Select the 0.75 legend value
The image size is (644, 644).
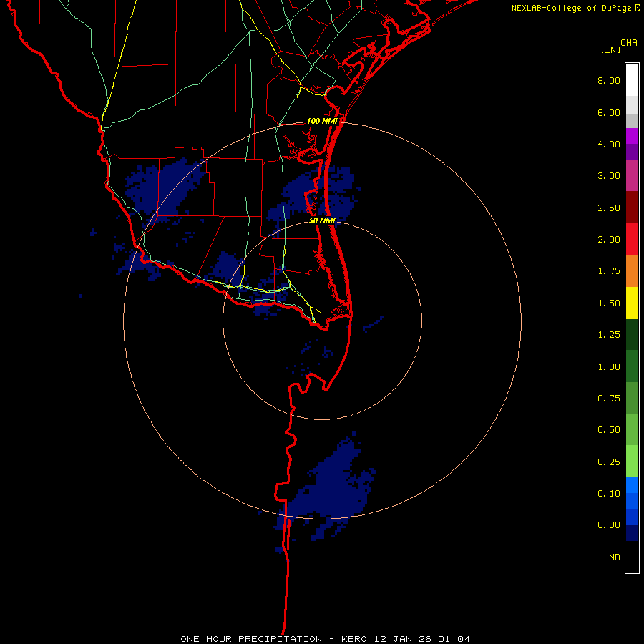tap(609, 399)
